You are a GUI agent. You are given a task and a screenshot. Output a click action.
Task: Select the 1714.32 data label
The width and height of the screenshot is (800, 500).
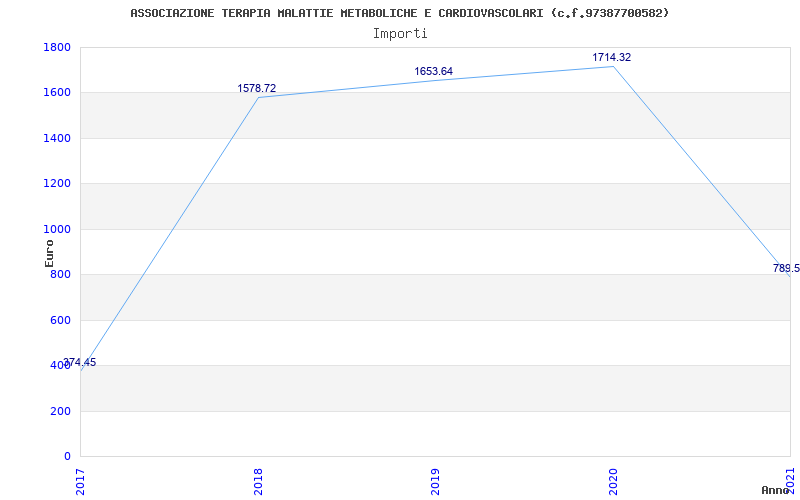pyautogui.click(x=611, y=57)
